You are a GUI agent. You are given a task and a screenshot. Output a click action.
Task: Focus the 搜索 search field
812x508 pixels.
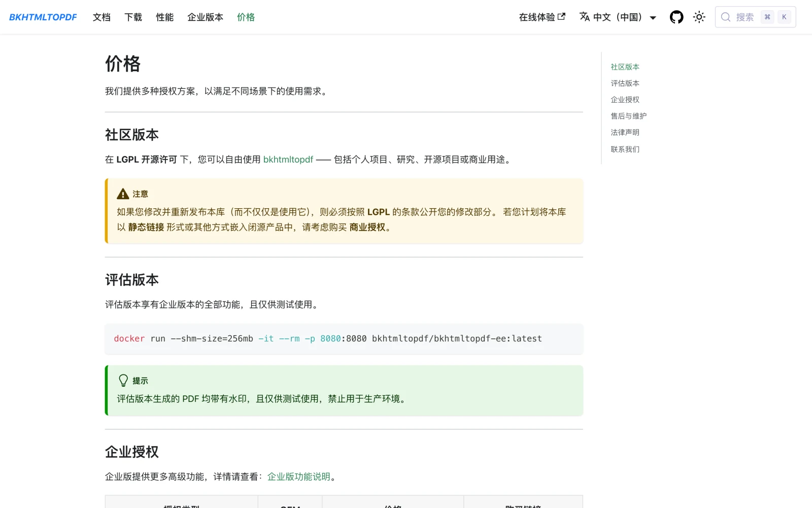[755, 17]
